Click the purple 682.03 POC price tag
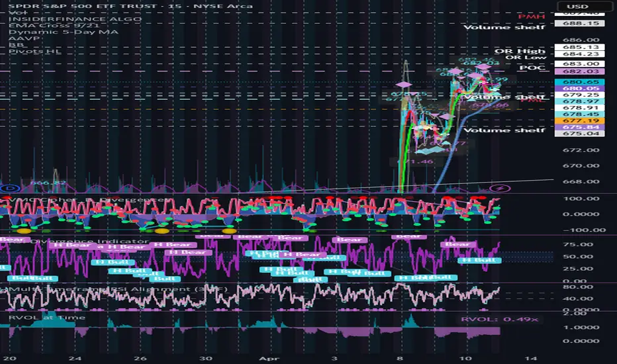Viewport: 617px width, 364px height. pyautogui.click(x=580, y=71)
